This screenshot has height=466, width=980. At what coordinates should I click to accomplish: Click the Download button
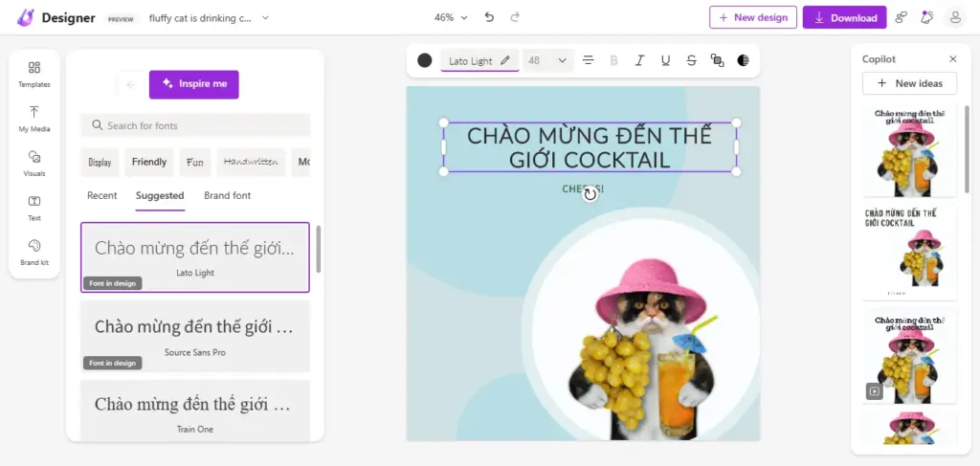pyautogui.click(x=844, y=17)
